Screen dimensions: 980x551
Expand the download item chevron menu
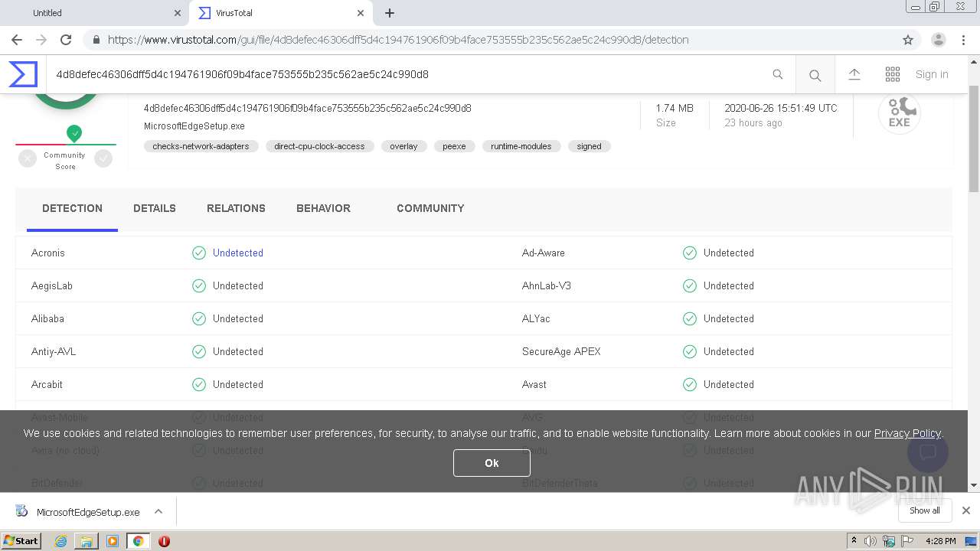pos(158,512)
